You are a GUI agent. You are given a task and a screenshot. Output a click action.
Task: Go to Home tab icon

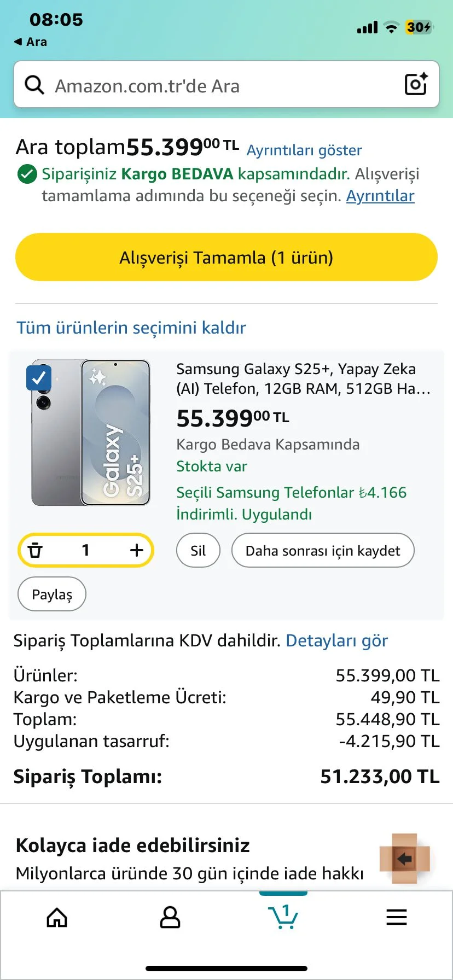point(57,918)
